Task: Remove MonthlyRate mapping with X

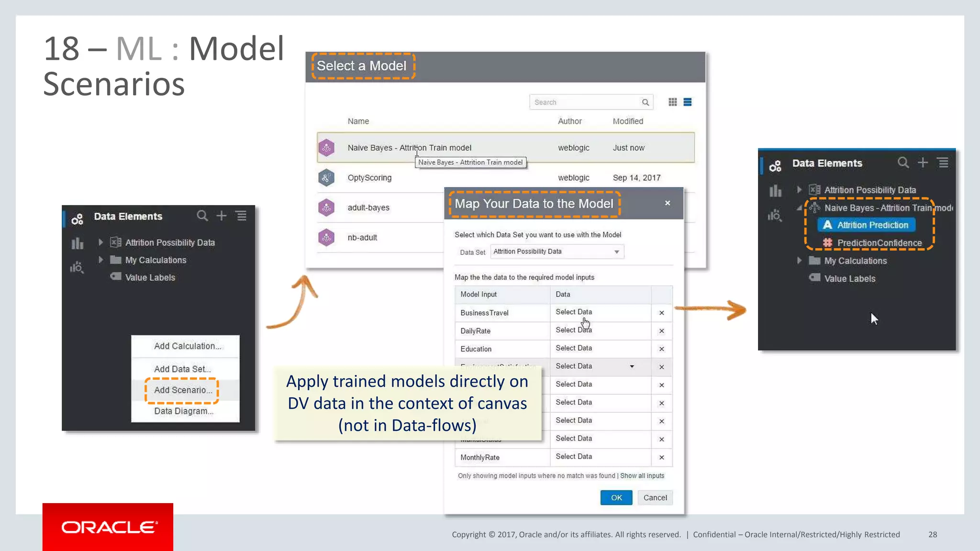Action: 662,458
